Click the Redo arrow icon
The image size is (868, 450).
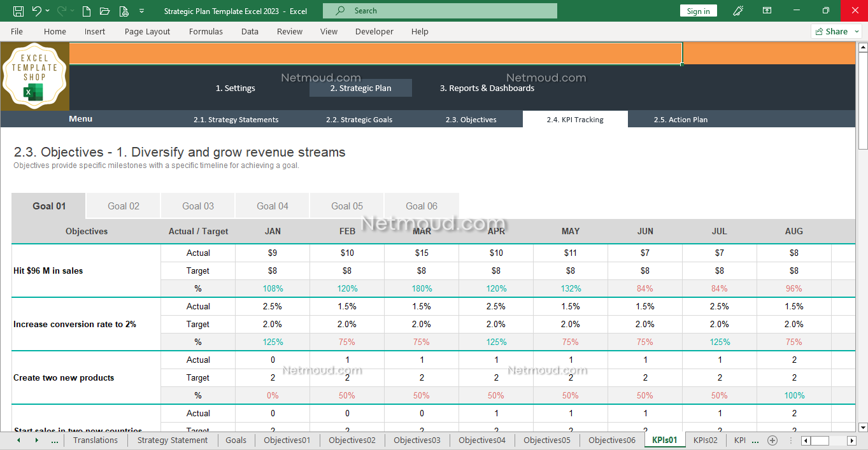click(62, 11)
